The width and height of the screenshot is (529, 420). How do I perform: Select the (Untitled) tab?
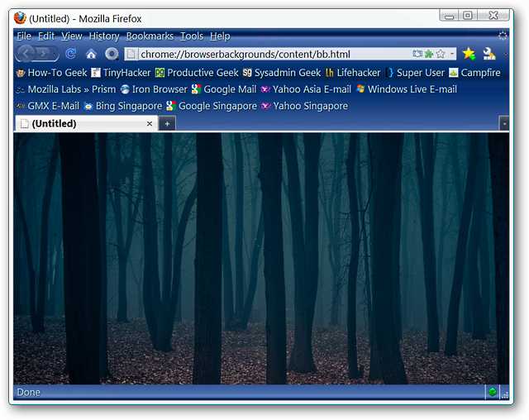86,123
